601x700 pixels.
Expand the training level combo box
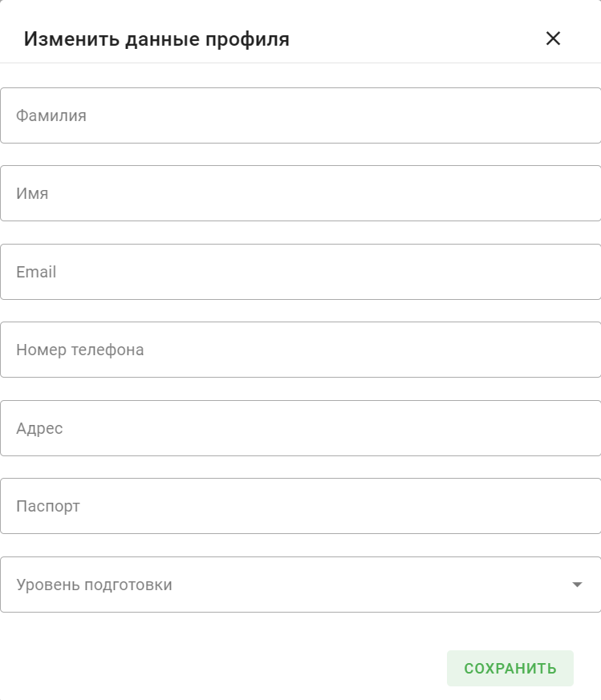301,585
